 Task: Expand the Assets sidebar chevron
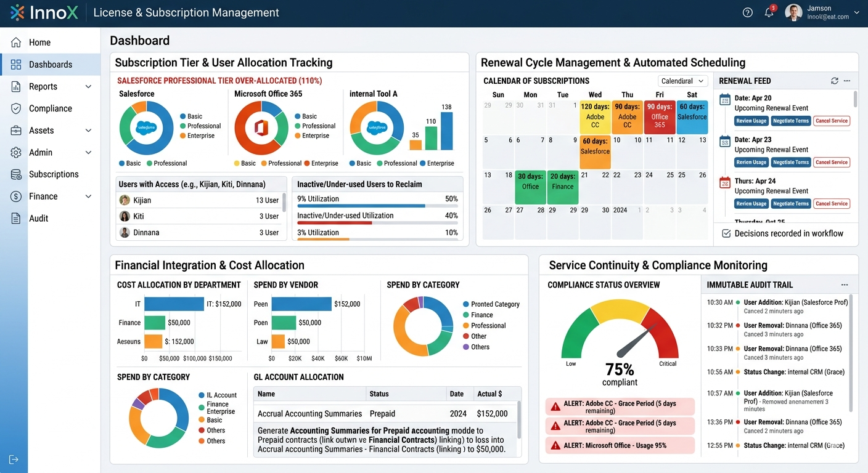click(88, 131)
